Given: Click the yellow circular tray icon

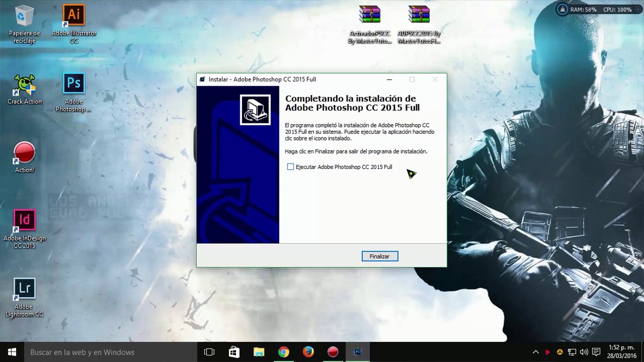Looking at the screenshot, I should (x=559, y=352).
